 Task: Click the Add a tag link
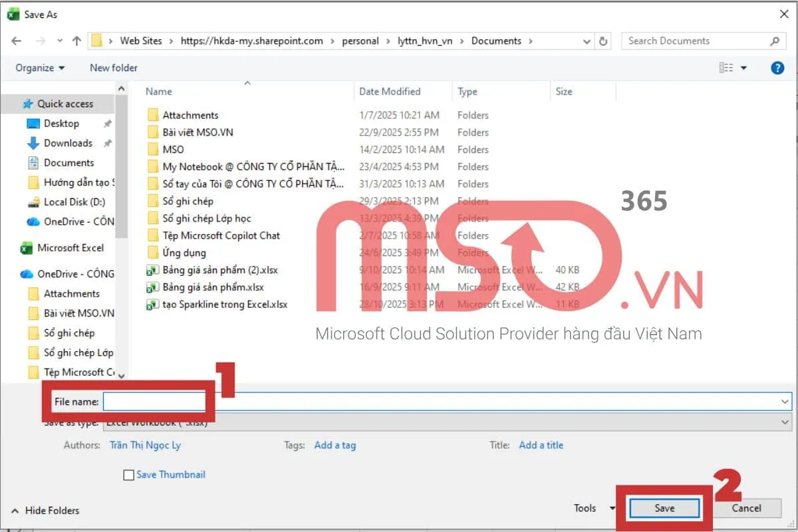pos(334,446)
